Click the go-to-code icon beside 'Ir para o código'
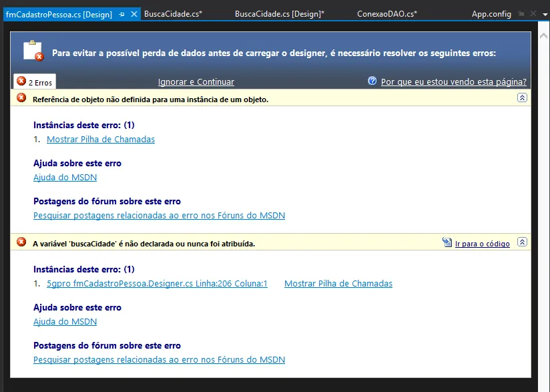Screen dimensions: 550x392 pyautogui.click(x=447, y=242)
